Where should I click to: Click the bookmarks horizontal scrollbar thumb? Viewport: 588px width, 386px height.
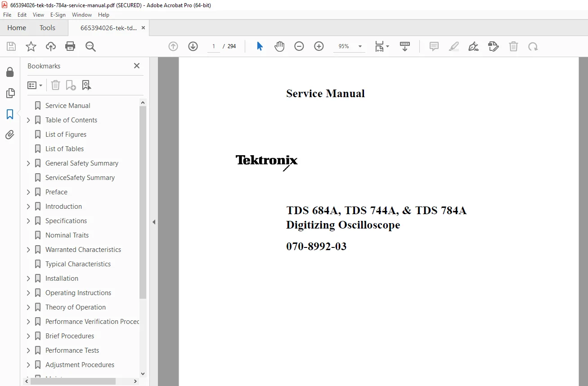(x=73, y=381)
